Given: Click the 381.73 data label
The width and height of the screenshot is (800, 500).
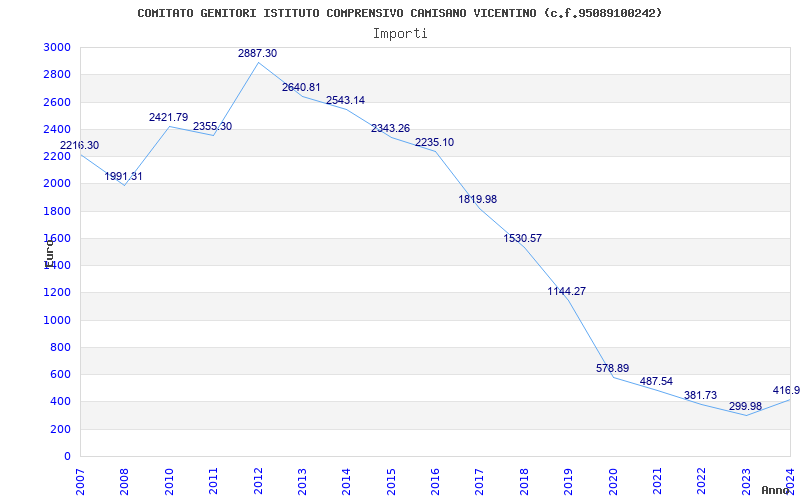Looking at the screenshot, I should tap(701, 395).
